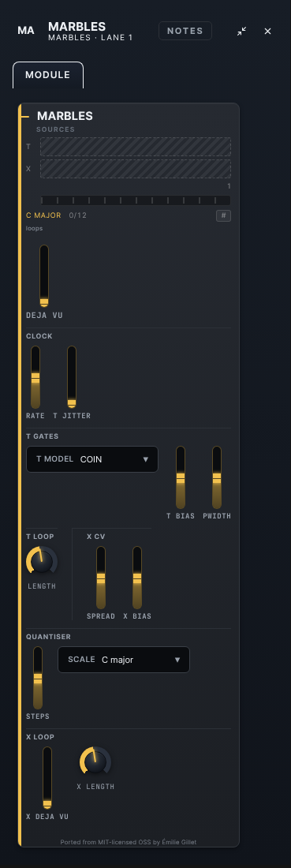The height and width of the screenshot is (868, 291).
Task: Adjust the T BIAS slider
Action: pos(181,477)
